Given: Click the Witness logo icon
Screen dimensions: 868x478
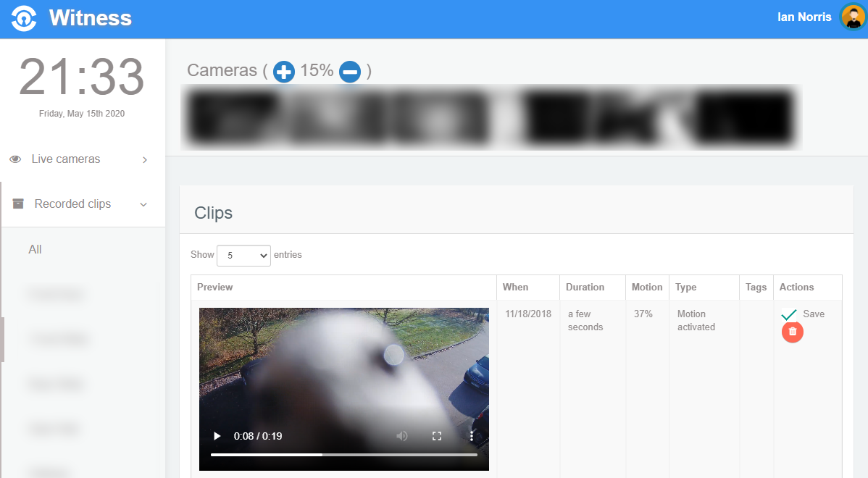Looking at the screenshot, I should 24,18.
